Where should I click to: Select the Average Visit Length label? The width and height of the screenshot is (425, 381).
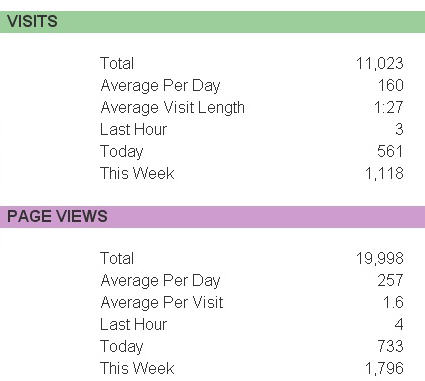[x=173, y=108]
